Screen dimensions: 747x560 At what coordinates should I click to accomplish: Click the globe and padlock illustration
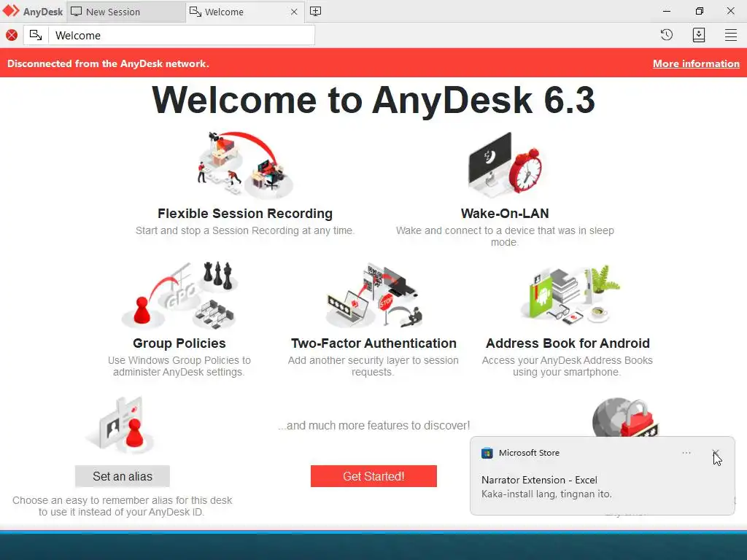625,417
